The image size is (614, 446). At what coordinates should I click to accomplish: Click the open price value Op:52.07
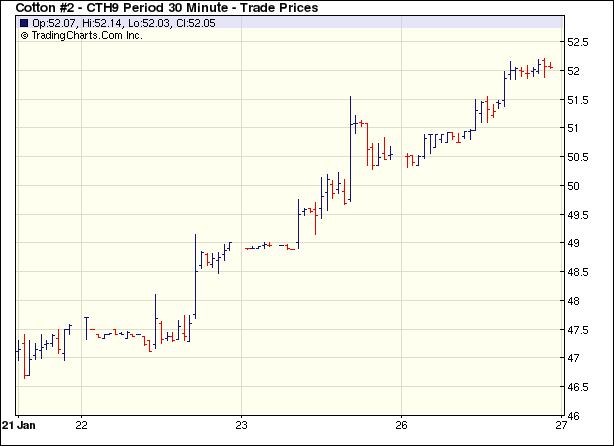[x=55, y=22]
